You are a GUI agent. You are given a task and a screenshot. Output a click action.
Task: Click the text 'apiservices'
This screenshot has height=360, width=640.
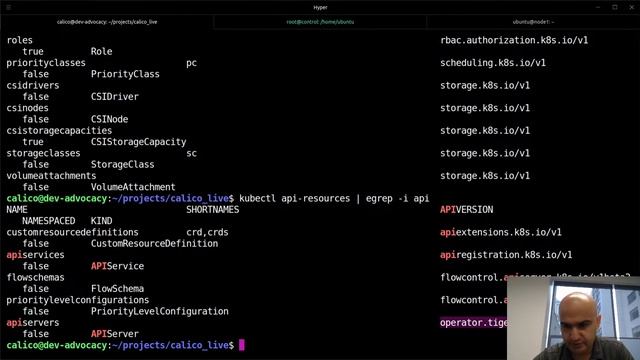(36, 255)
